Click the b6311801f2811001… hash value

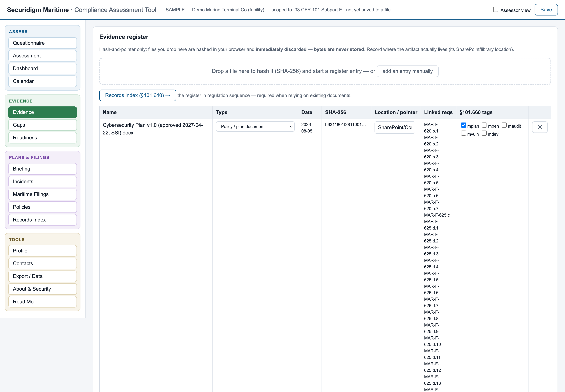(x=345, y=124)
